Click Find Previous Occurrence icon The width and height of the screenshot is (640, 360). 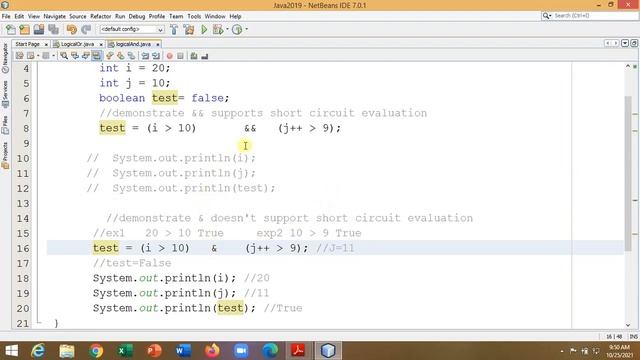75,56
